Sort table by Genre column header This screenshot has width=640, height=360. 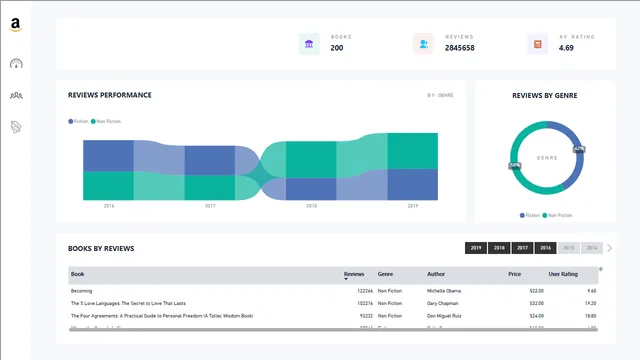[385, 274]
